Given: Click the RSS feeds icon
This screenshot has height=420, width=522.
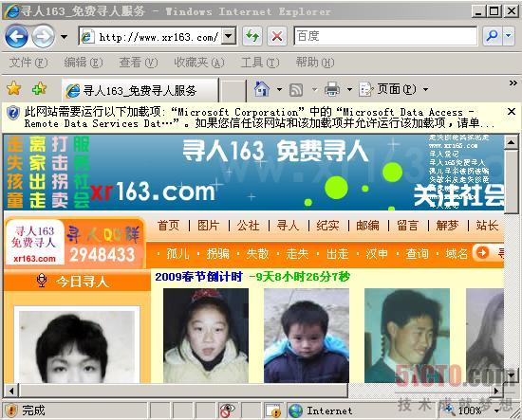Looking at the screenshot, I should point(296,89).
